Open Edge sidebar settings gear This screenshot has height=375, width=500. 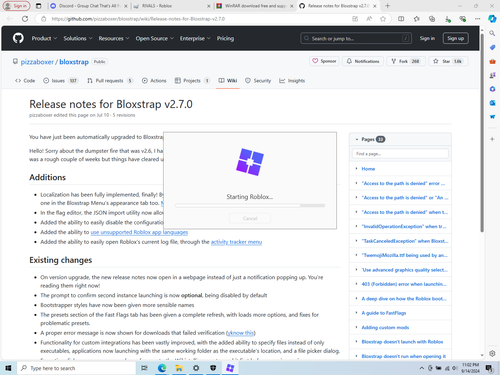click(492, 353)
